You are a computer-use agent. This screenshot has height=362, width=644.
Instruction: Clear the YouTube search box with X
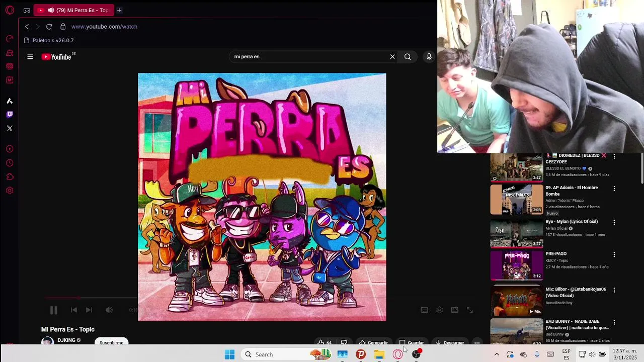click(x=392, y=57)
